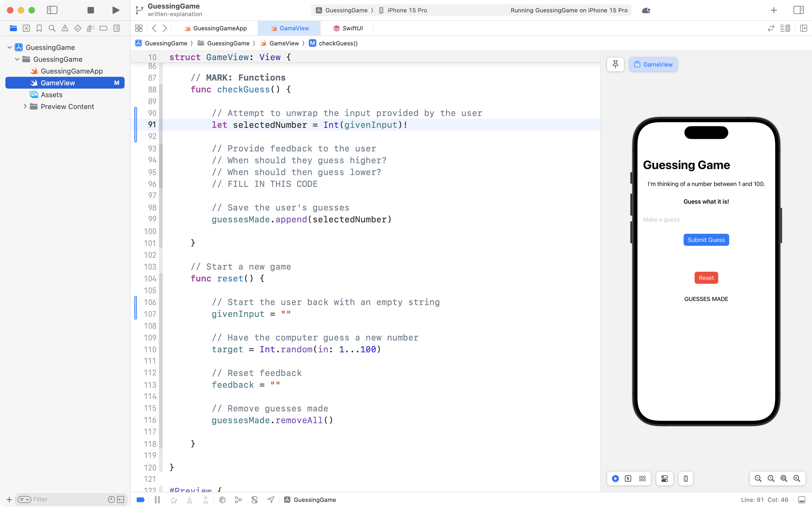Image resolution: width=812 pixels, height=507 pixels.
Task: Open the Find navigator with the magnifying glass icon
Action: 52,28
